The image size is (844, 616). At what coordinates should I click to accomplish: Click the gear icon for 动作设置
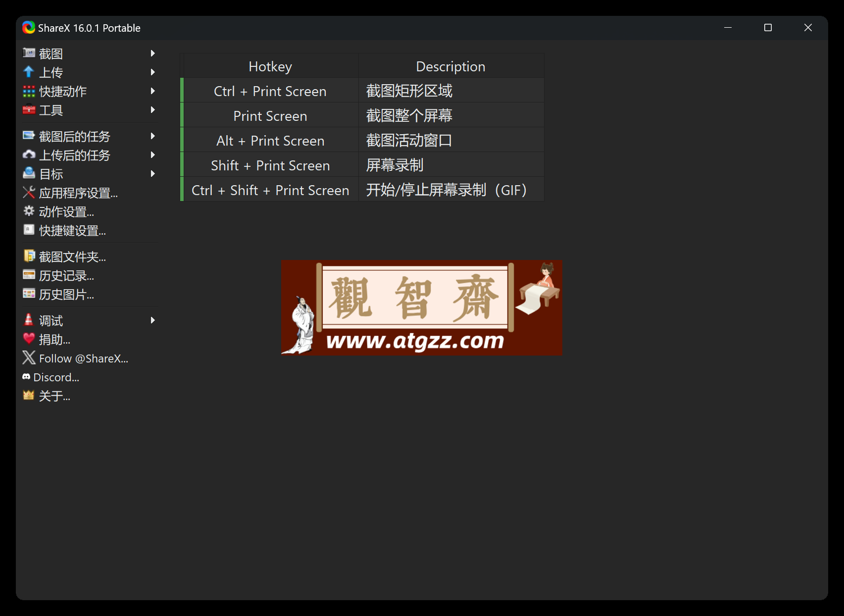click(x=29, y=211)
